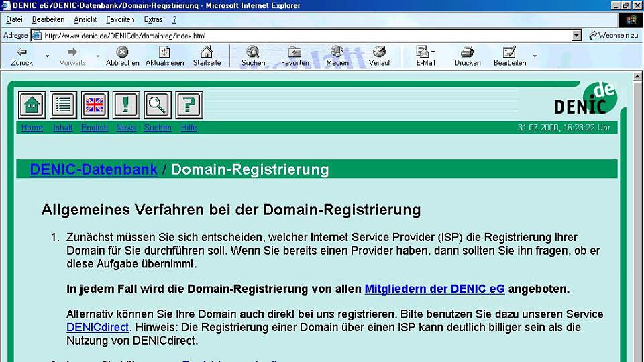Expand the address bar dropdown arrow
644x362 pixels.
pos(577,35)
